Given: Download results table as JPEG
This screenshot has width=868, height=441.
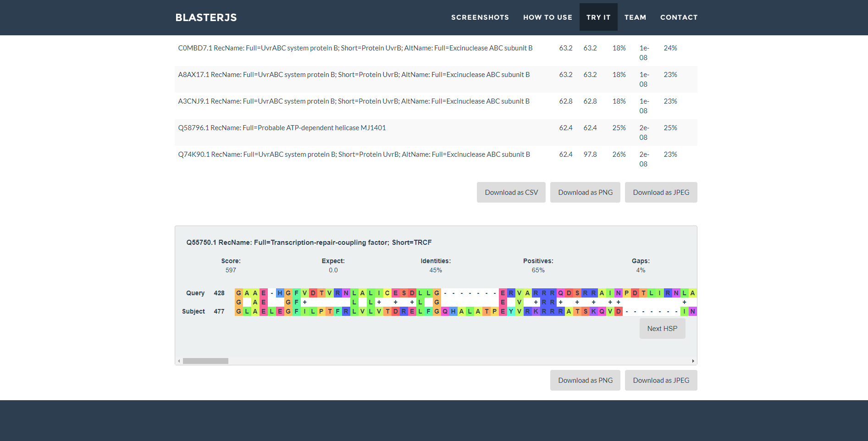Looking at the screenshot, I should coord(661,193).
